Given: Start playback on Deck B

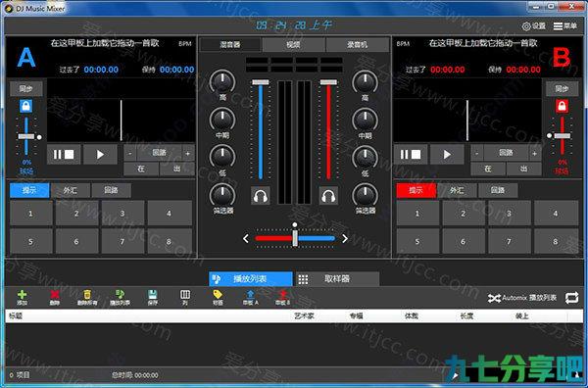Looking at the screenshot, I should pyautogui.click(x=447, y=155).
